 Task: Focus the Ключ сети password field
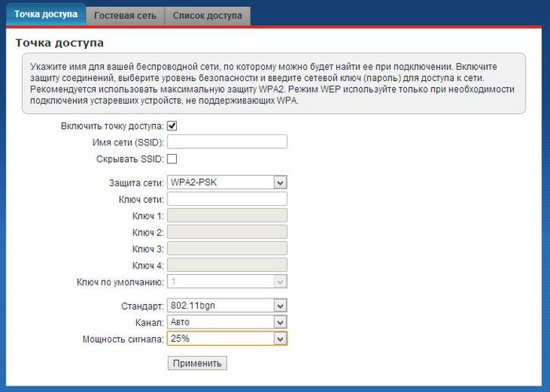227,200
